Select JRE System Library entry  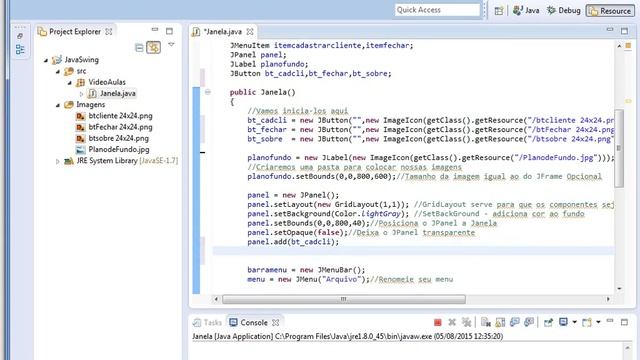[x=127, y=161]
